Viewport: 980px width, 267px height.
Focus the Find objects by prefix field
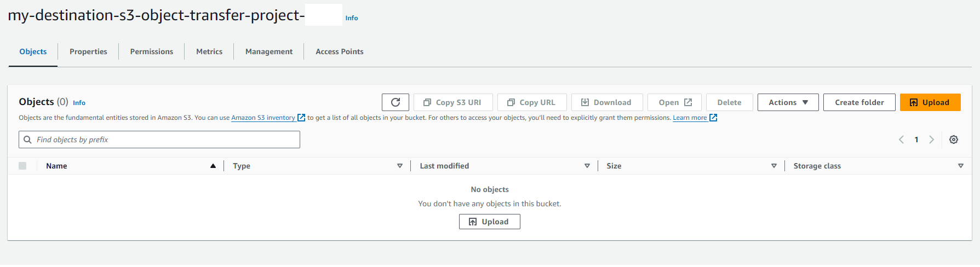159,140
